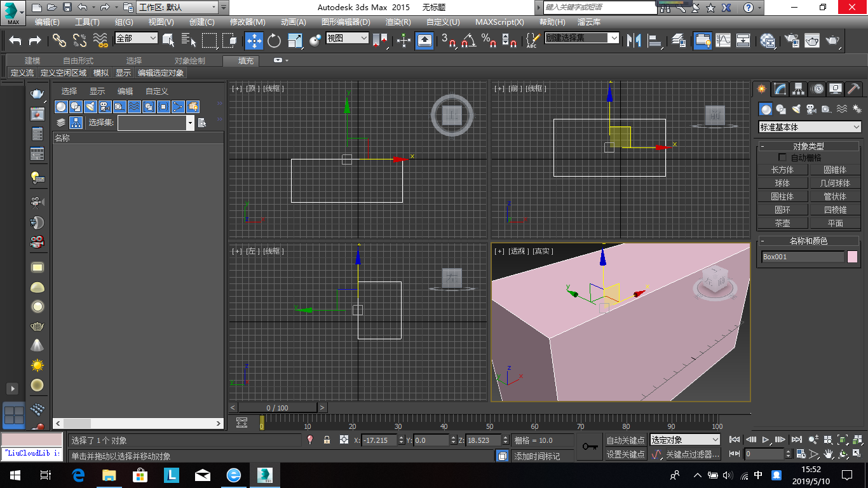Viewport: 868px width, 488px height.
Task: Click the 设置关键点 button
Action: click(x=625, y=454)
